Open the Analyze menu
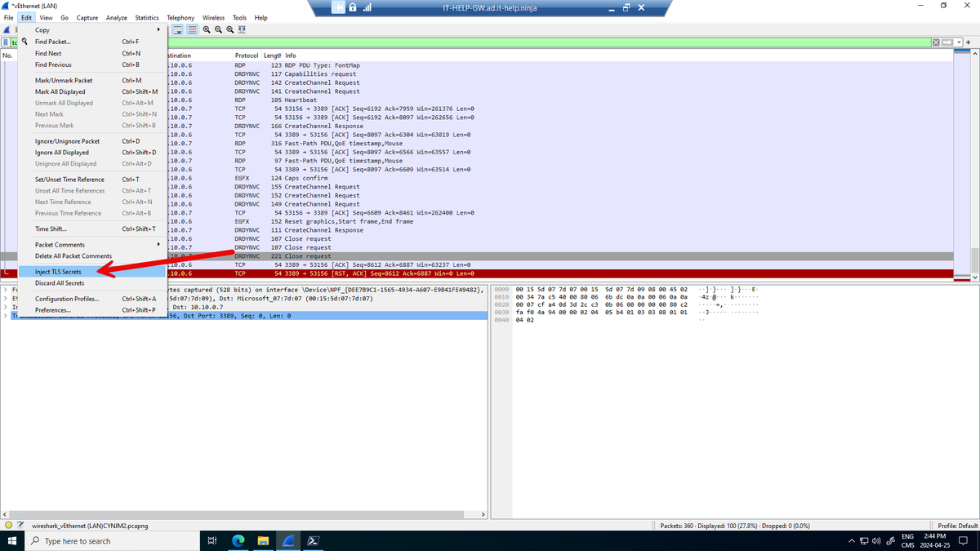Screen dimensions: 980x551 tap(116, 17)
